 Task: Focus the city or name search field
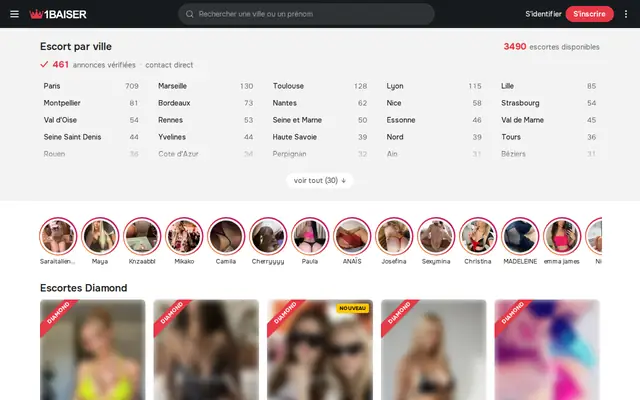[306, 14]
